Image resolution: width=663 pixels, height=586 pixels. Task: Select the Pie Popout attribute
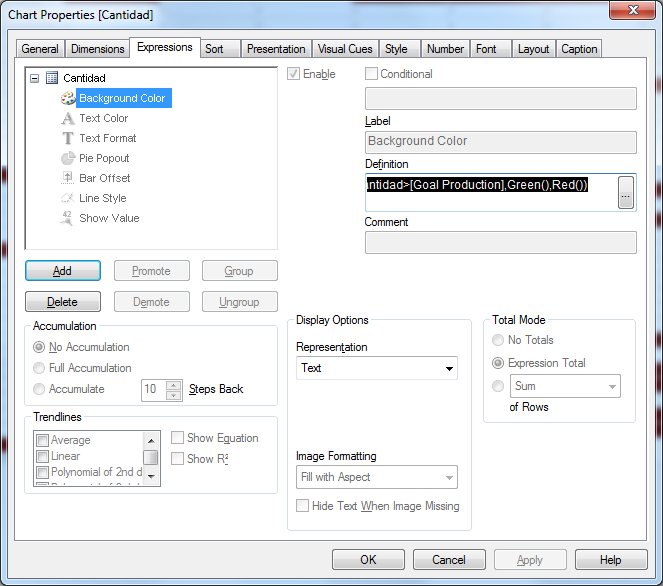click(104, 158)
